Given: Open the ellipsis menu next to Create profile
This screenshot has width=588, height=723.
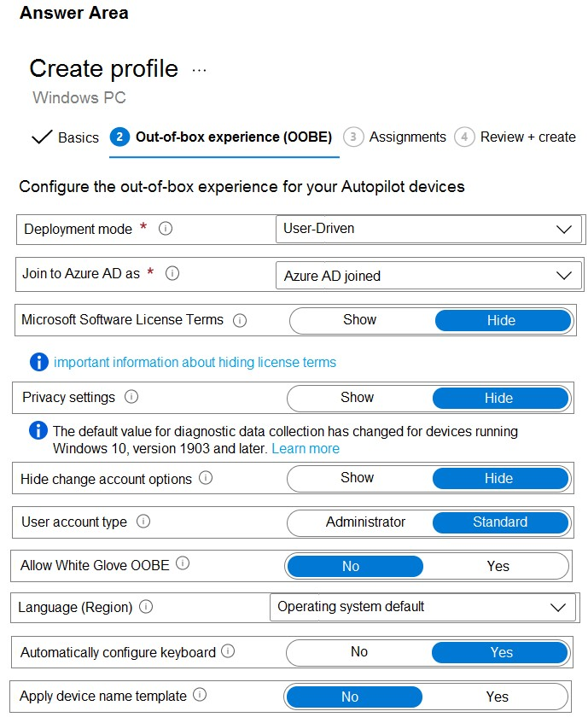Looking at the screenshot, I should click(x=199, y=70).
